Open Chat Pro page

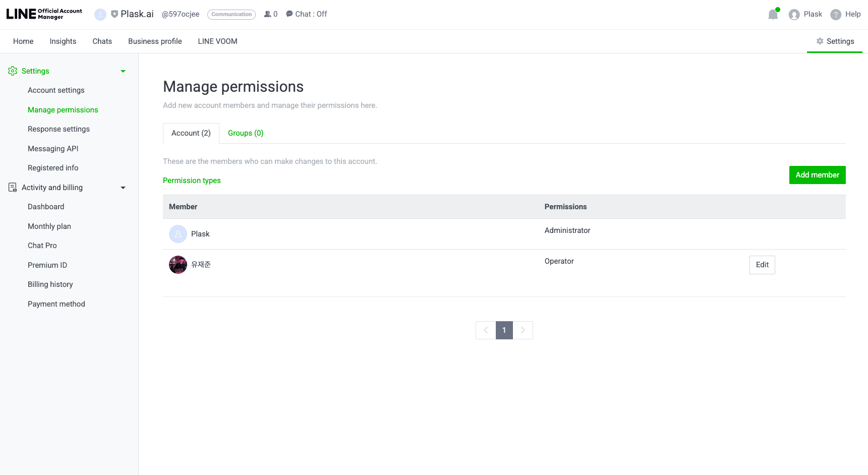42,246
